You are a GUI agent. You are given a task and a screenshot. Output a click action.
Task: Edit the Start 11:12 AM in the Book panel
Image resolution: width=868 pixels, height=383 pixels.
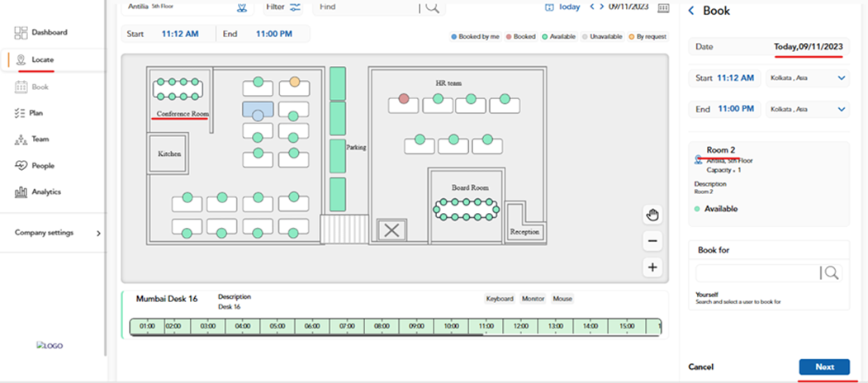(x=724, y=78)
